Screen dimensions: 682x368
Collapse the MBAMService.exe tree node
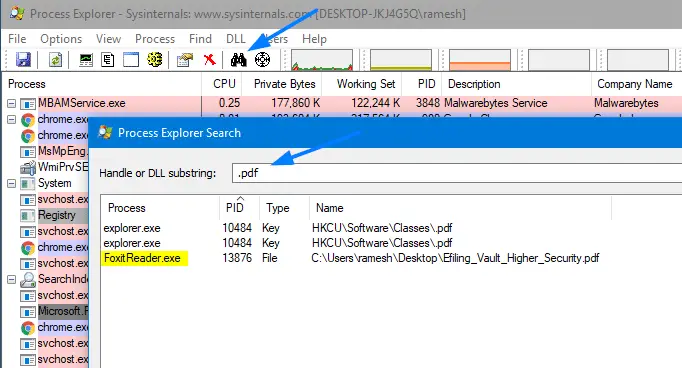12,104
